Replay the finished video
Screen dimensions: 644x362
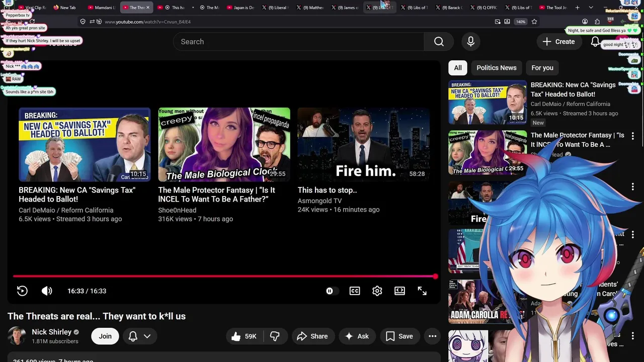point(22,291)
